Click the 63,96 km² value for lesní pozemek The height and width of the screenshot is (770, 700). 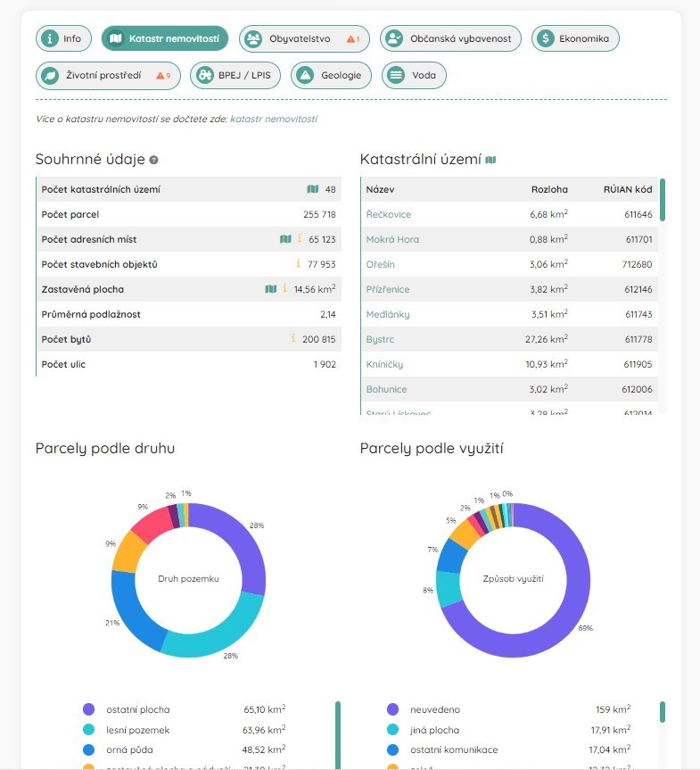(264, 730)
